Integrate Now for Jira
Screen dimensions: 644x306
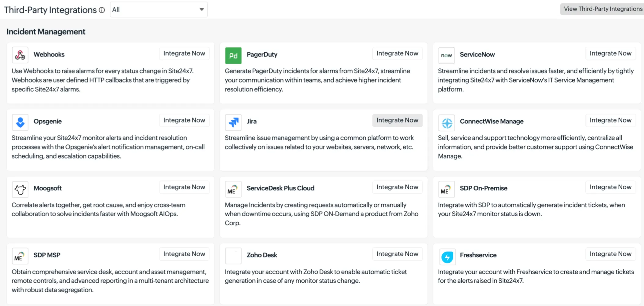click(x=397, y=120)
